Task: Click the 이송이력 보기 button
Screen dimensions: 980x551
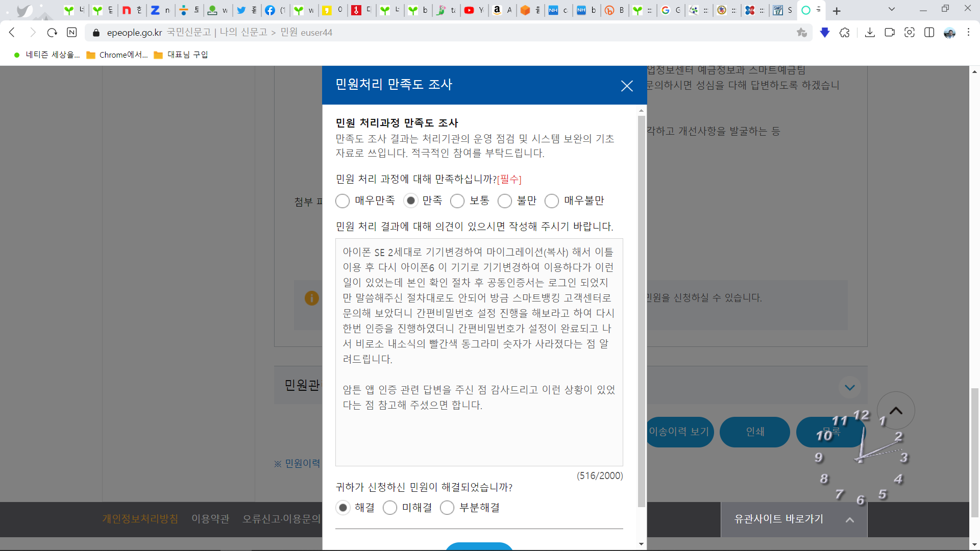Action: 679,432
